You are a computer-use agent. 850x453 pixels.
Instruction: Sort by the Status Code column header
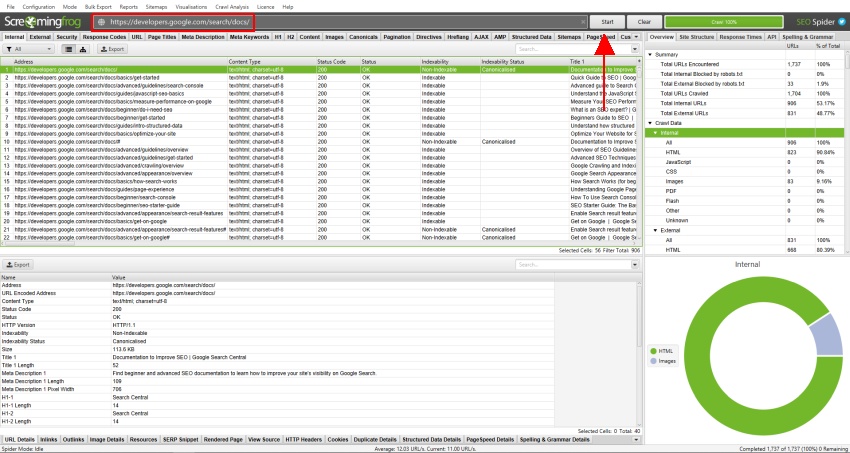[x=338, y=62]
